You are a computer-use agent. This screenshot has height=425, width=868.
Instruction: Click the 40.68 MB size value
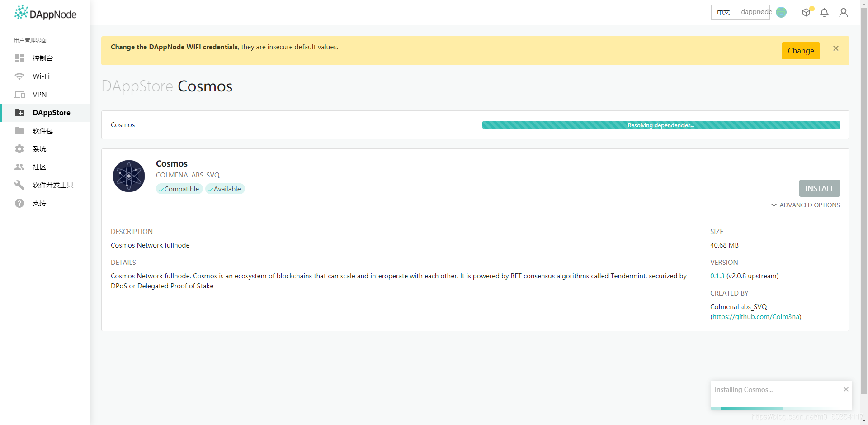coord(724,245)
